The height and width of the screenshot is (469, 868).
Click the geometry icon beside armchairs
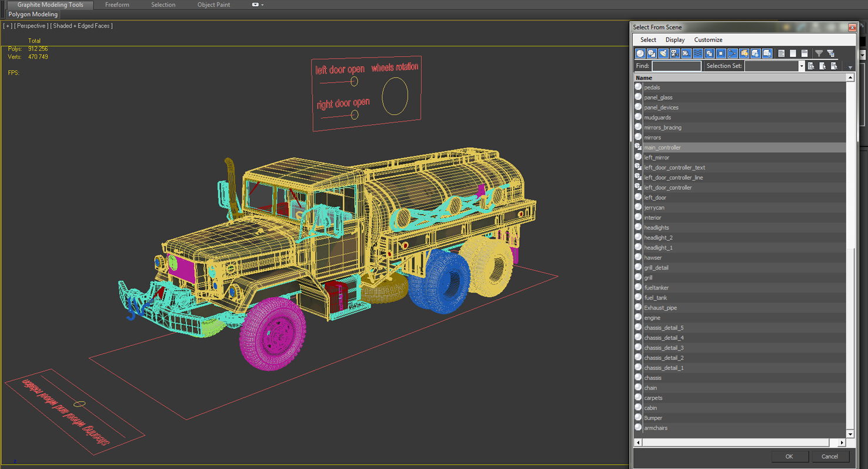[x=638, y=427]
